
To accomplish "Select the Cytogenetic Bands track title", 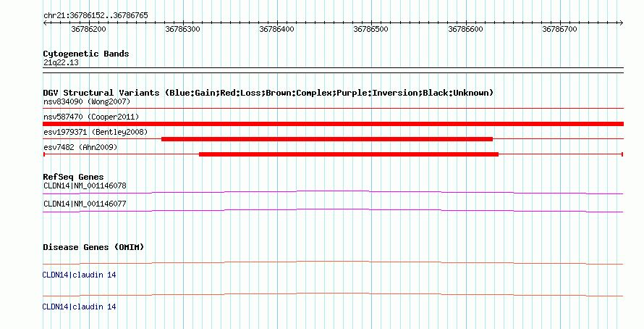I will point(86,54).
